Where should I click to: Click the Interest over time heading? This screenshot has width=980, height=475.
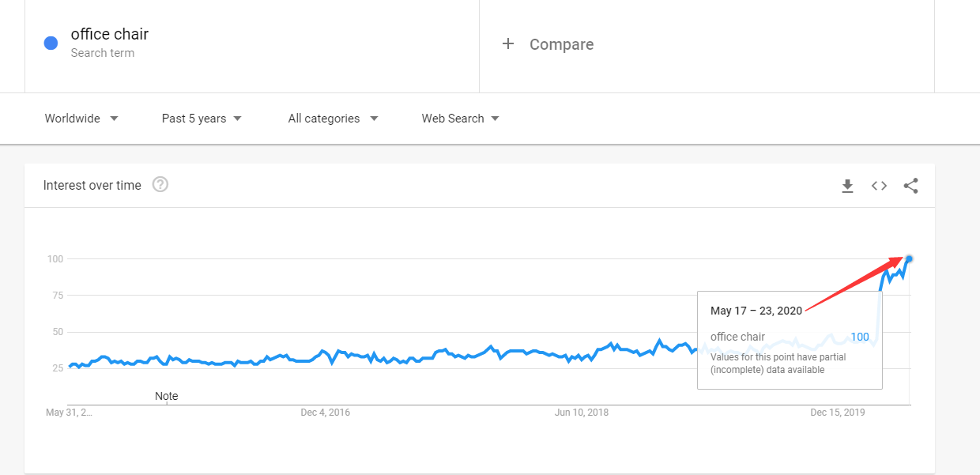point(92,186)
